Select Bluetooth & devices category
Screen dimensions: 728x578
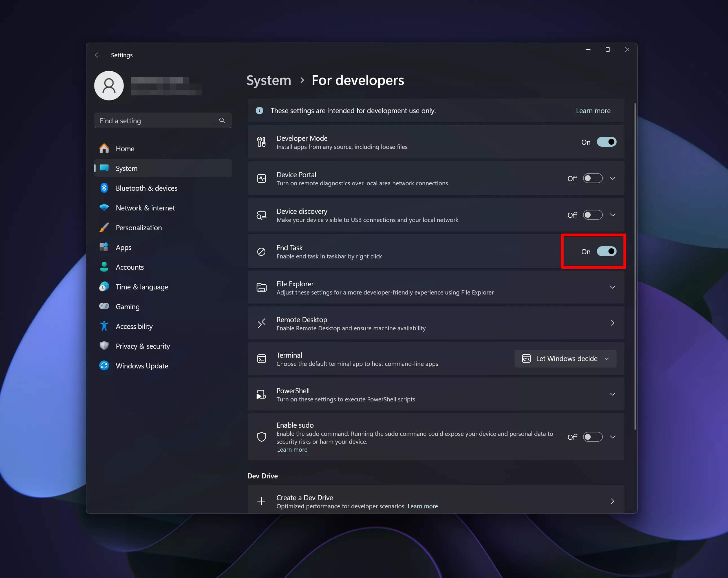(x=163, y=188)
